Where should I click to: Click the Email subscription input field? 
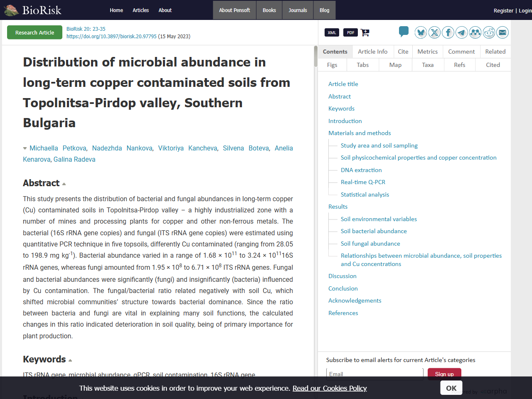375,374
